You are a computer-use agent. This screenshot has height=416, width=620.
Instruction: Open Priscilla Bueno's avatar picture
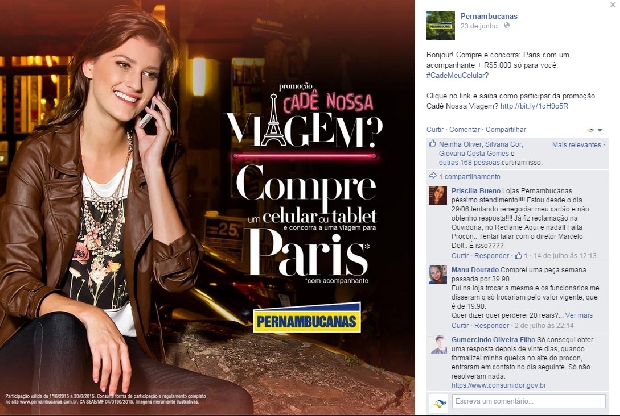click(438, 195)
